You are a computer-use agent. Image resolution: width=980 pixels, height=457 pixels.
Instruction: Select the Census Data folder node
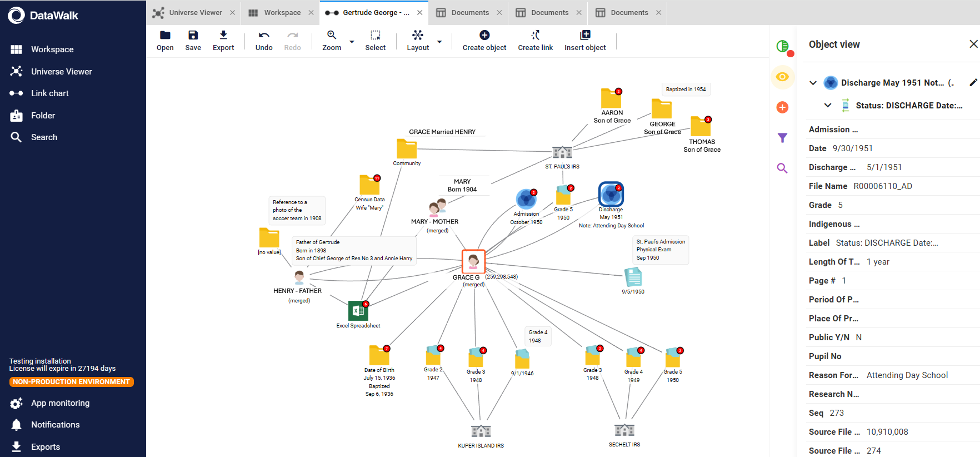tap(369, 185)
